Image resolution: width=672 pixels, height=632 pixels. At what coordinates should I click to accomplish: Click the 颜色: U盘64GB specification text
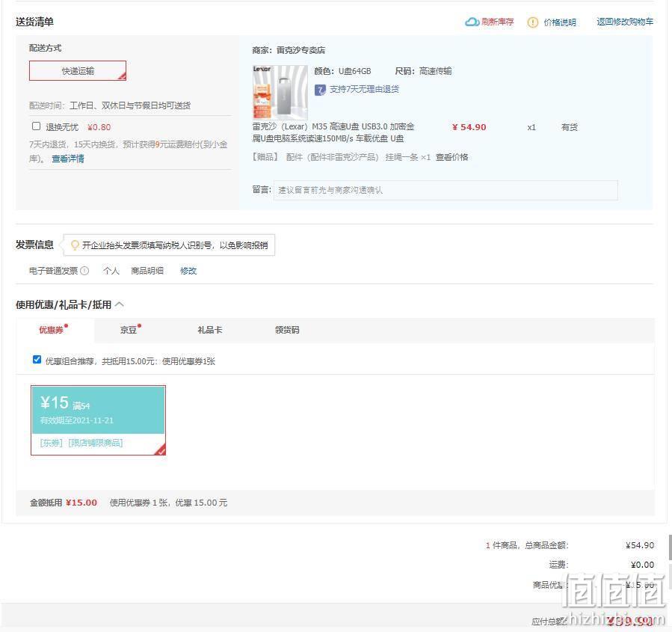342,71
